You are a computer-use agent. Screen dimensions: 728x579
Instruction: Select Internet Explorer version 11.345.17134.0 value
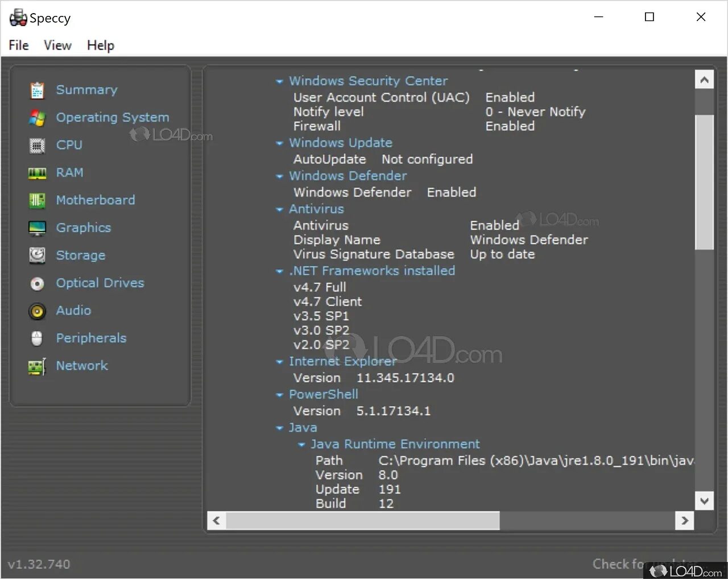[406, 378]
